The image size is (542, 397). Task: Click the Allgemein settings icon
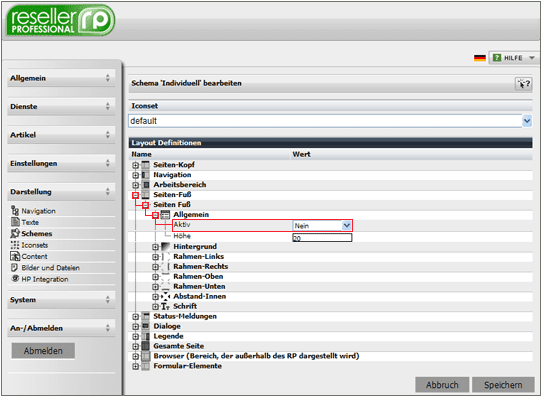point(166,215)
